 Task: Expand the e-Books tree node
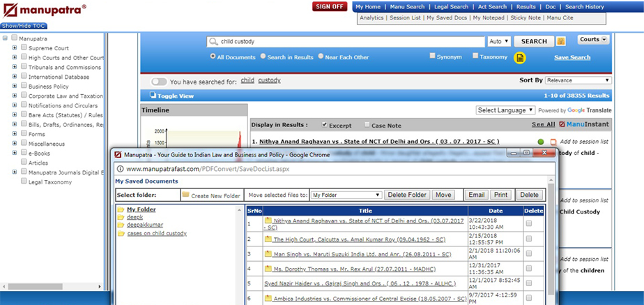tap(15, 153)
